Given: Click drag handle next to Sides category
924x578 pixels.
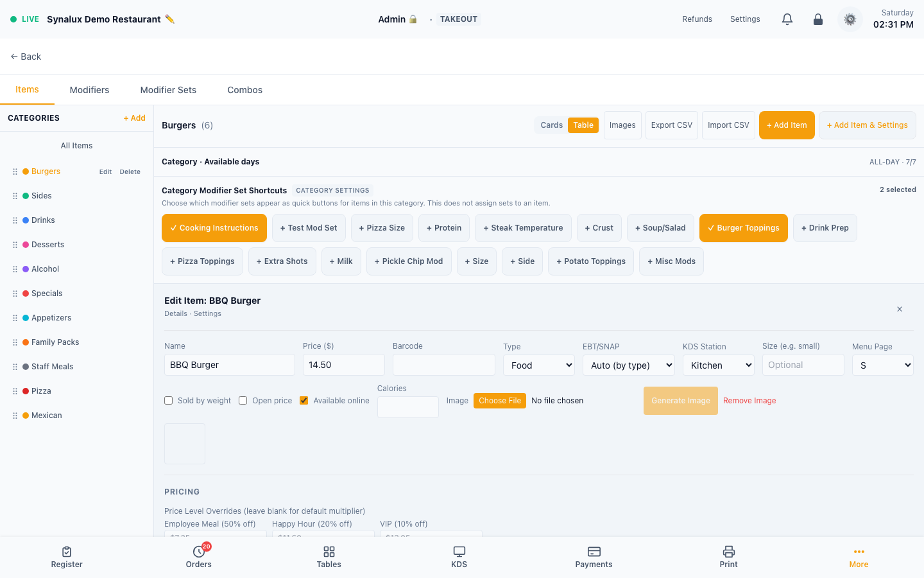Looking at the screenshot, I should click(15, 196).
